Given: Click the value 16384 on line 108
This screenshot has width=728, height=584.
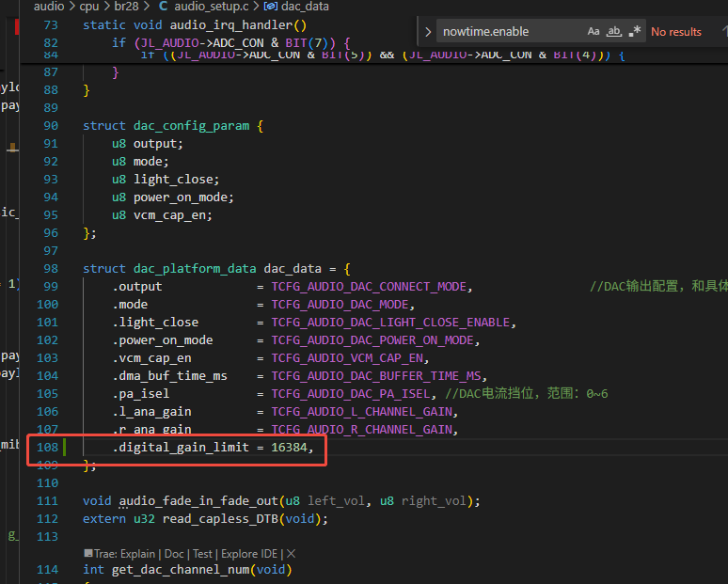Looking at the screenshot, I should click(x=290, y=448).
